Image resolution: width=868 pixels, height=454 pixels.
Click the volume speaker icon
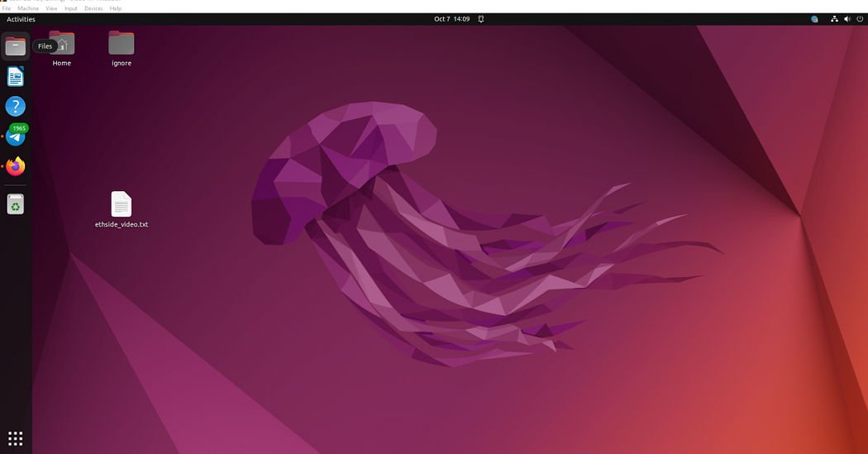[847, 19]
